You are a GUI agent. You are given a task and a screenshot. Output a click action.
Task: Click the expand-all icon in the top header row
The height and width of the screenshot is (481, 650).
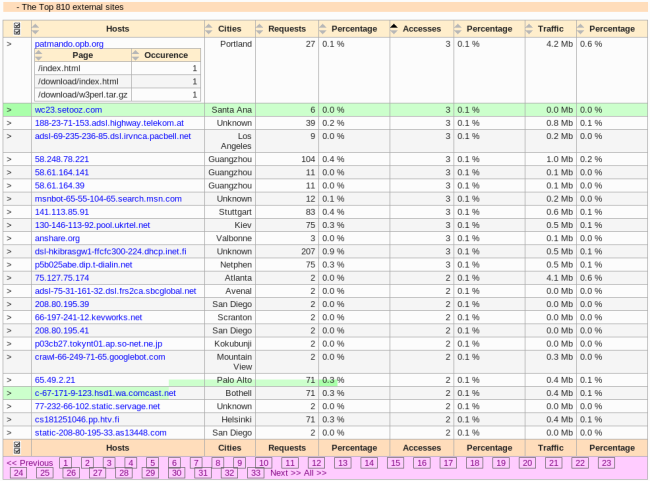[17, 29]
